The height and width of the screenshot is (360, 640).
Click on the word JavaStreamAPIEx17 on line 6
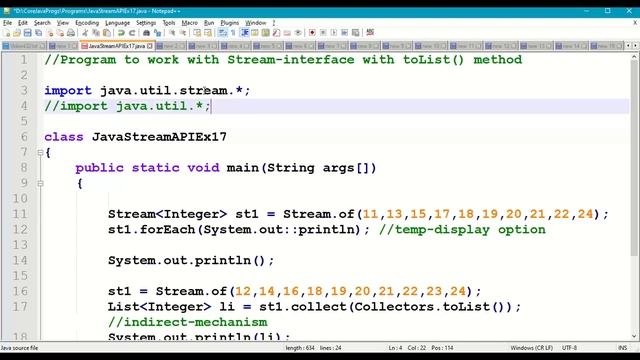(x=159, y=137)
